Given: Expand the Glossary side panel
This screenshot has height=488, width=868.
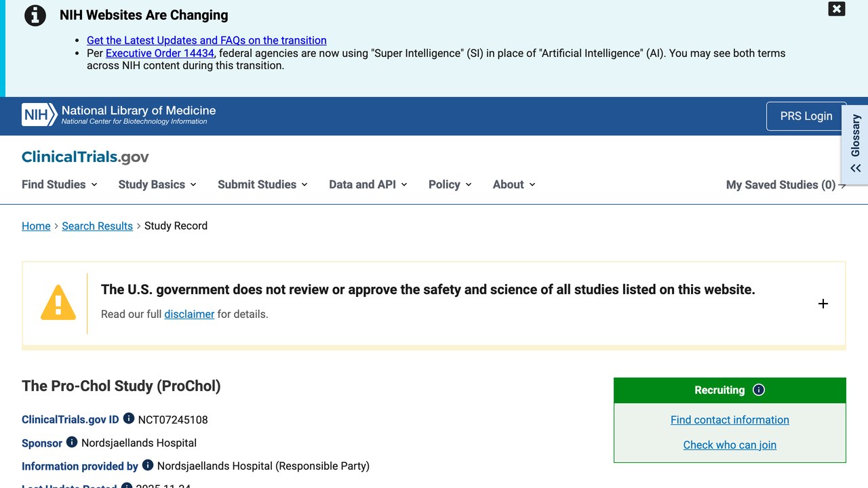Looking at the screenshot, I should click(855, 146).
